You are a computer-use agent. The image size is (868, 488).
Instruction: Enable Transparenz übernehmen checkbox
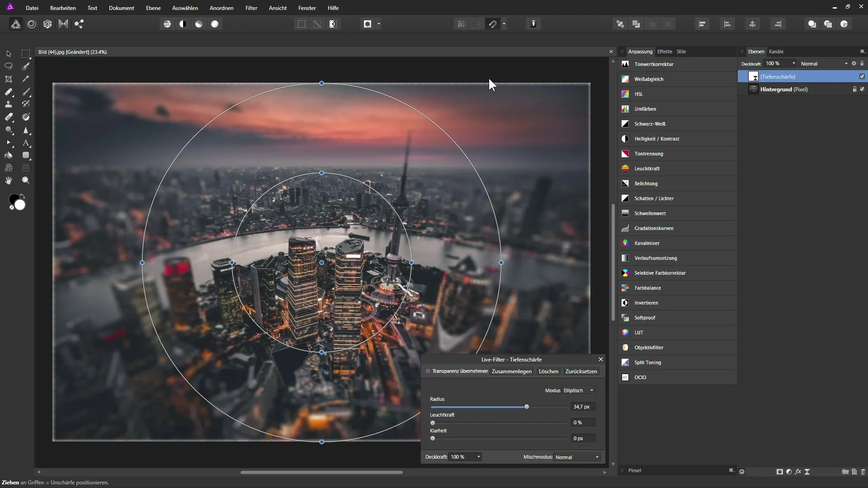(428, 371)
